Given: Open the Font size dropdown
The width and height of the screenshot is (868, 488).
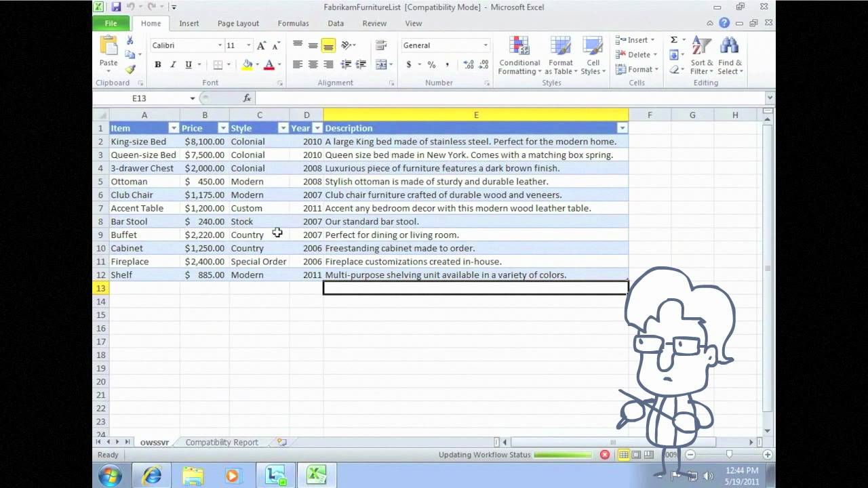Looking at the screenshot, I should (x=248, y=45).
